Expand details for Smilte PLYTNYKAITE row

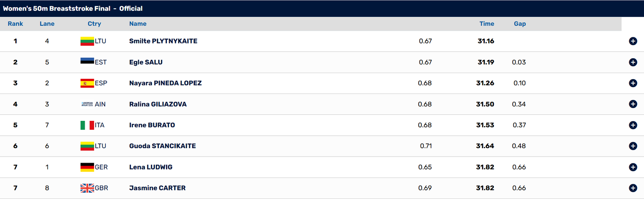tap(633, 41)
